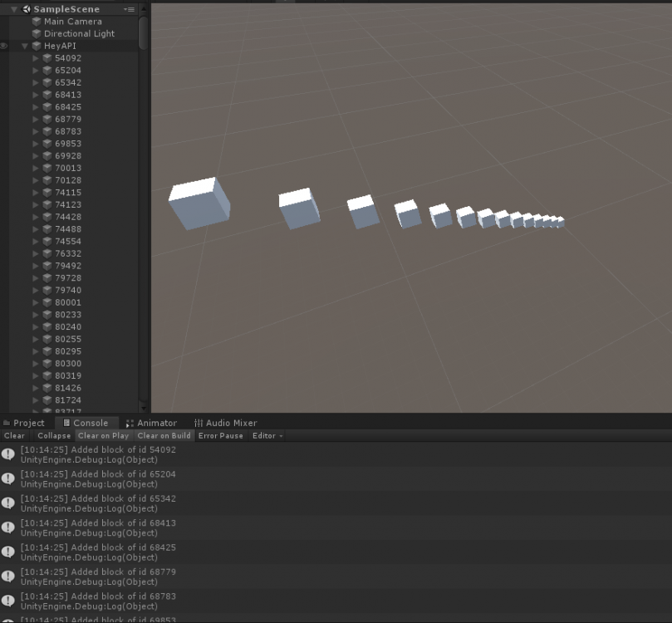Click the log icon for block 68425

(x=8, y=552)
